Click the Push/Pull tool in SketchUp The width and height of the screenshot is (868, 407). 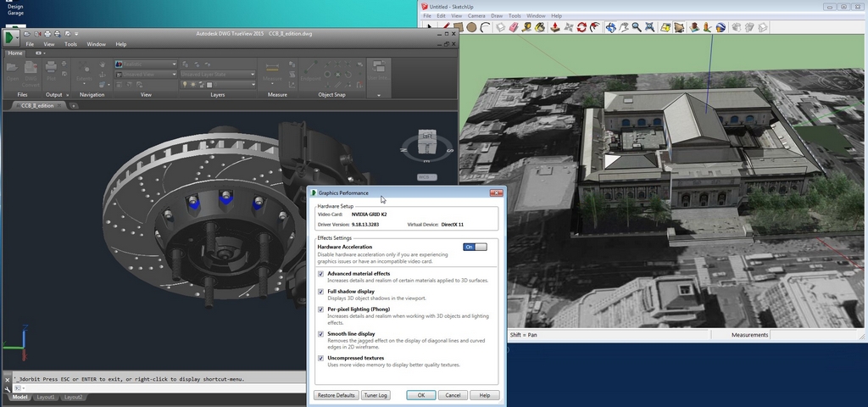point(554,27)
